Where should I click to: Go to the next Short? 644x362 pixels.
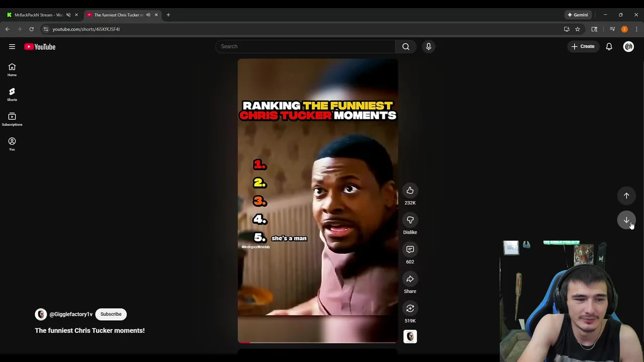click(x=626, y=220)
